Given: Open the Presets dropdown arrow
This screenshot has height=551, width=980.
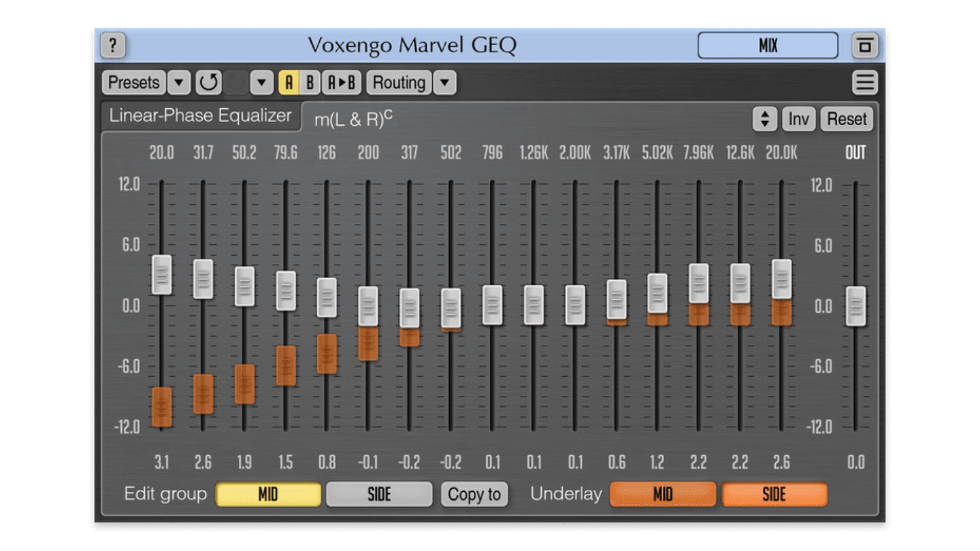Looking at the screenshot, I should [x=179, y=82].
